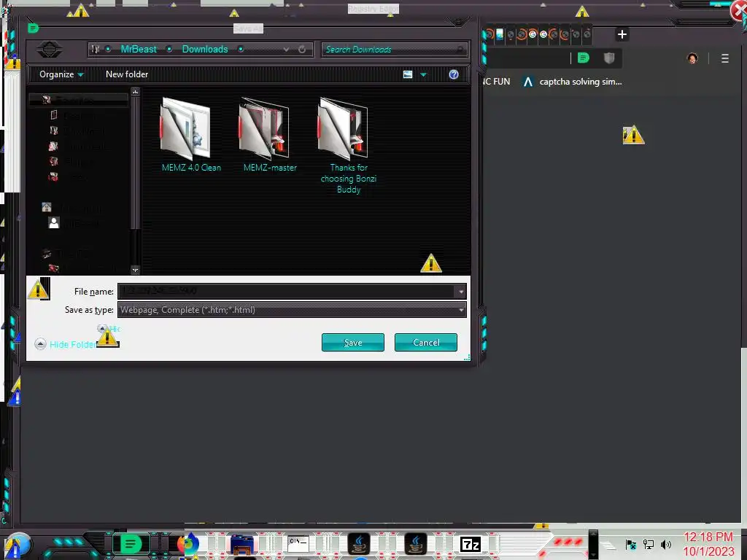Select Downloads in the address breadcrumb

click(x=205, y=49)
